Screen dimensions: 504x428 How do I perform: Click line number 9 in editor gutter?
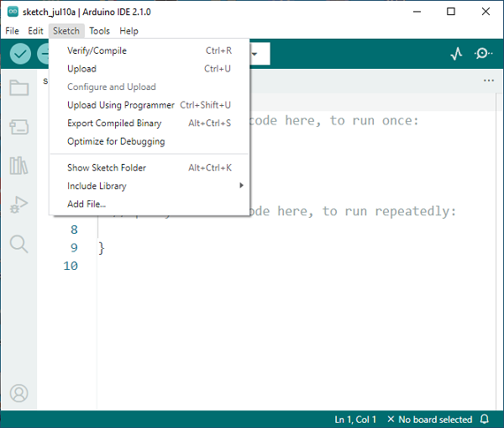[x=74, y=247]
